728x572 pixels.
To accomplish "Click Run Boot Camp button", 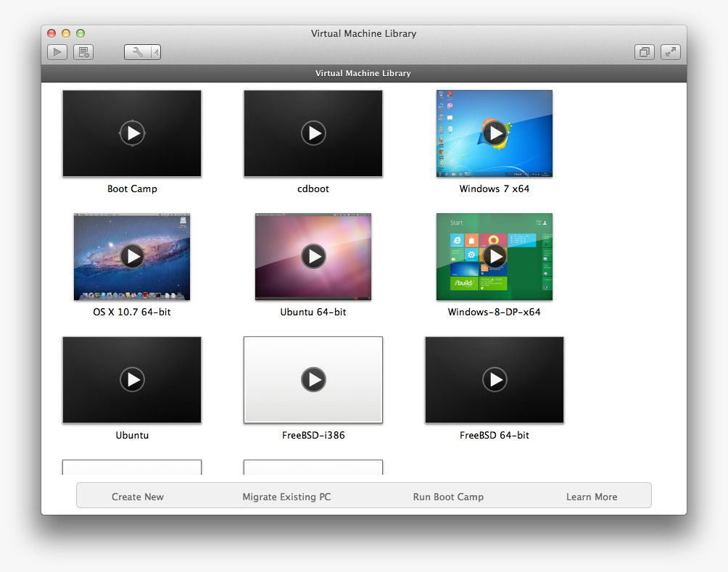I will (x=449, y=497).
